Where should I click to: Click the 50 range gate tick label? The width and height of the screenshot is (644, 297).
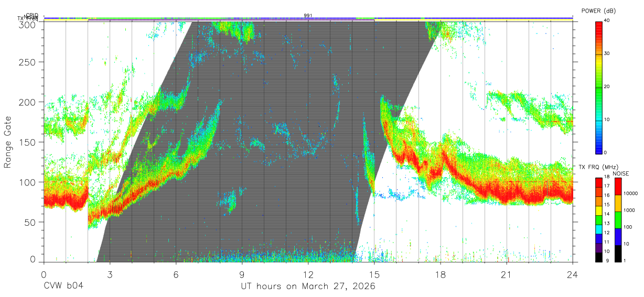pyautogui.click(x=31, y=222)
